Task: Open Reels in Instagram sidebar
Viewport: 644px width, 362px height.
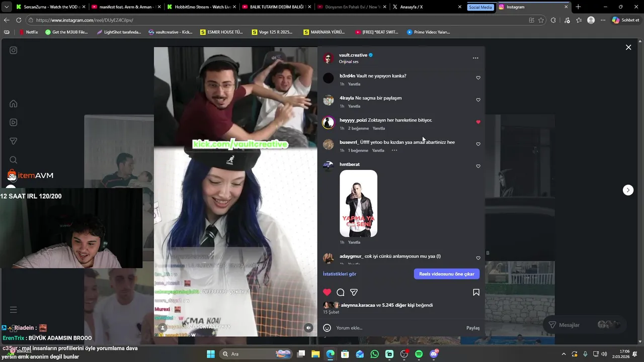Action: click(x=14, y=122)
